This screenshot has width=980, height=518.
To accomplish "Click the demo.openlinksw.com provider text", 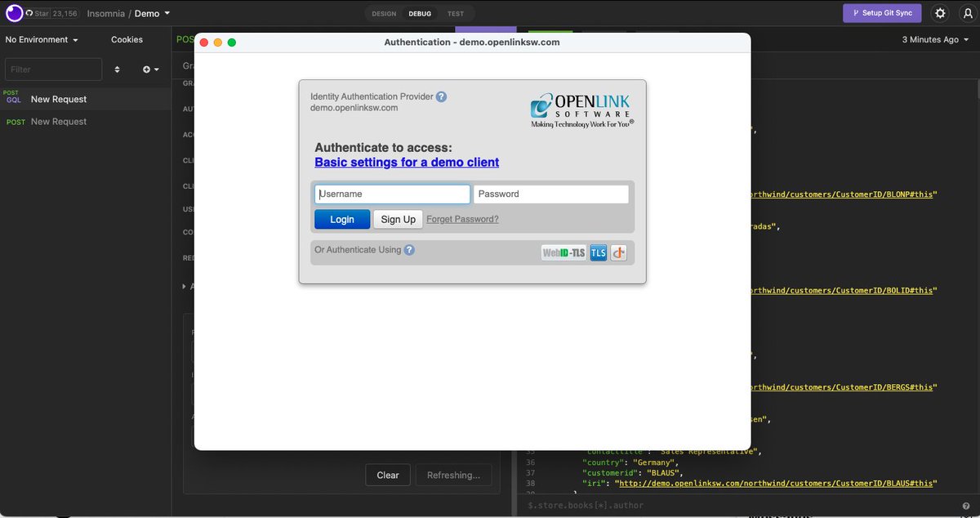I will [354, 107].
